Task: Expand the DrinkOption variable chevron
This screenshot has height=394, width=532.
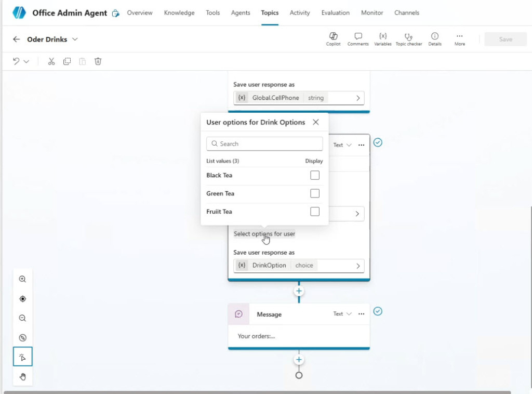Action: point(358,266)
